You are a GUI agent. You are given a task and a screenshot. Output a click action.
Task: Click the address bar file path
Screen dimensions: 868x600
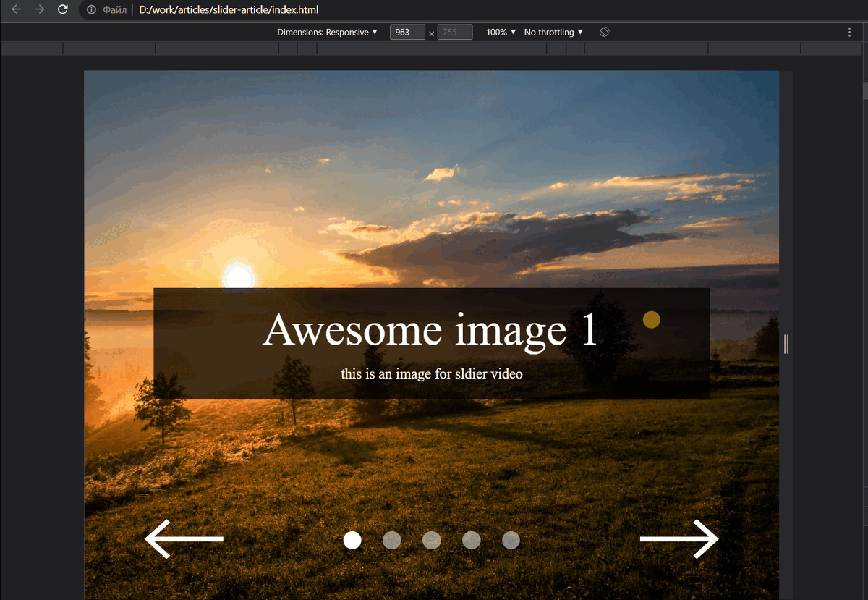(229, 10)
